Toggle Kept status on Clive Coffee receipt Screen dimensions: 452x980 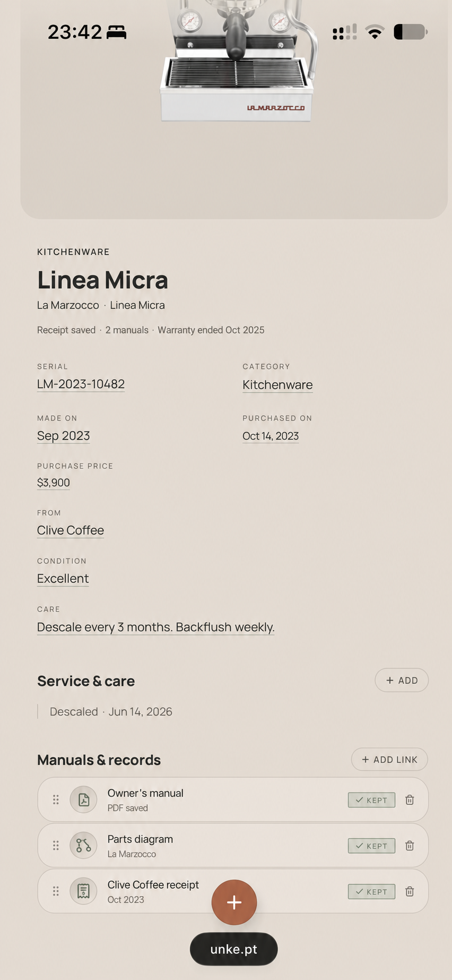pos(371,892)
